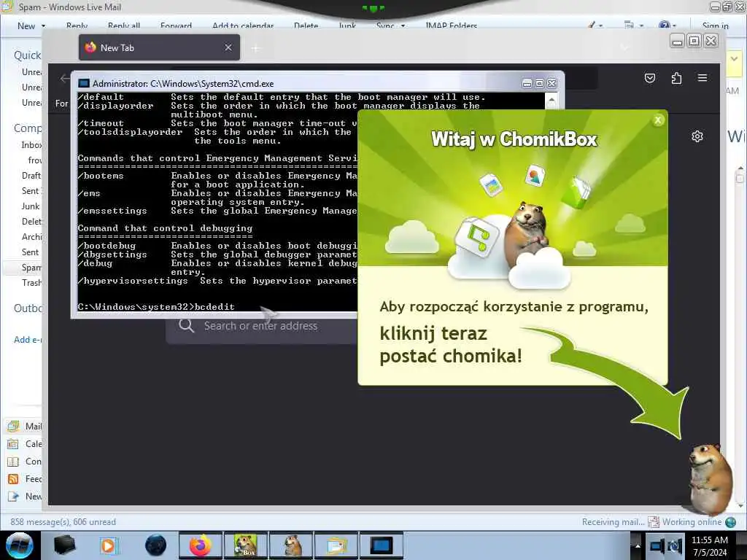Viewport: 747px width, 560px height.
Task: Click Reply all in Live Mail toolbar
Action: pyautogui.click(x=124, y=26)
